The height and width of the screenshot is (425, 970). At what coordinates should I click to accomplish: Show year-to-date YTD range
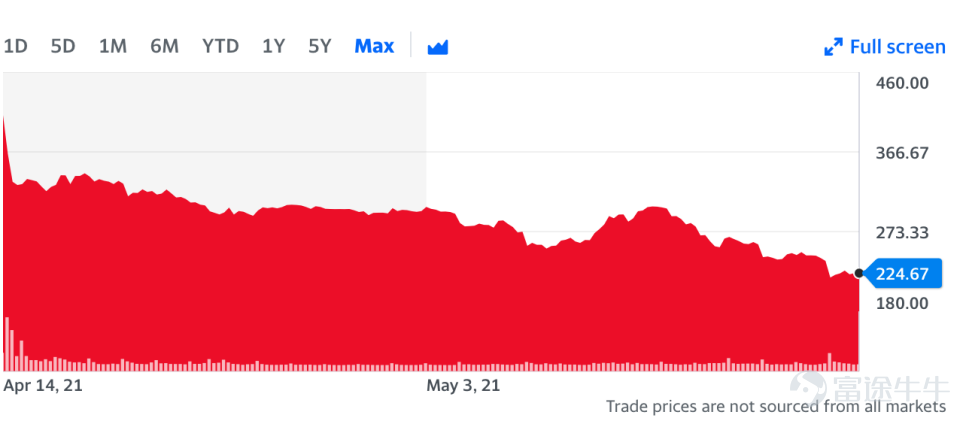coord(220,46)
